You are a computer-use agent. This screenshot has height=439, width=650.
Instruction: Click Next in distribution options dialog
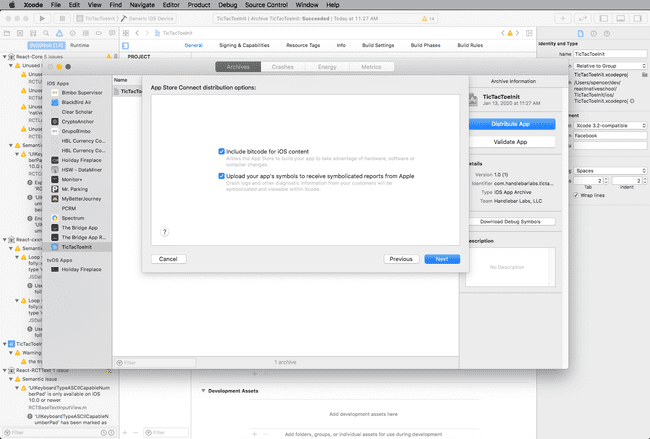point(442,259)
